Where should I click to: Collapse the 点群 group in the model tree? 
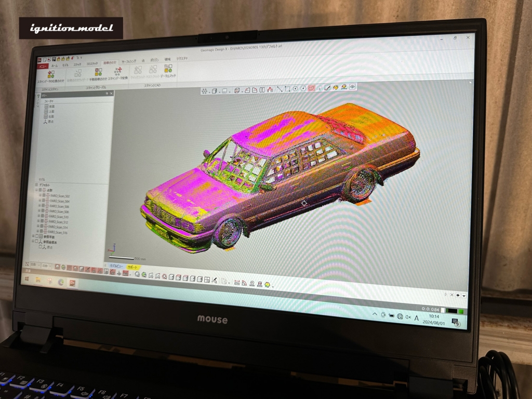[37, 190]
